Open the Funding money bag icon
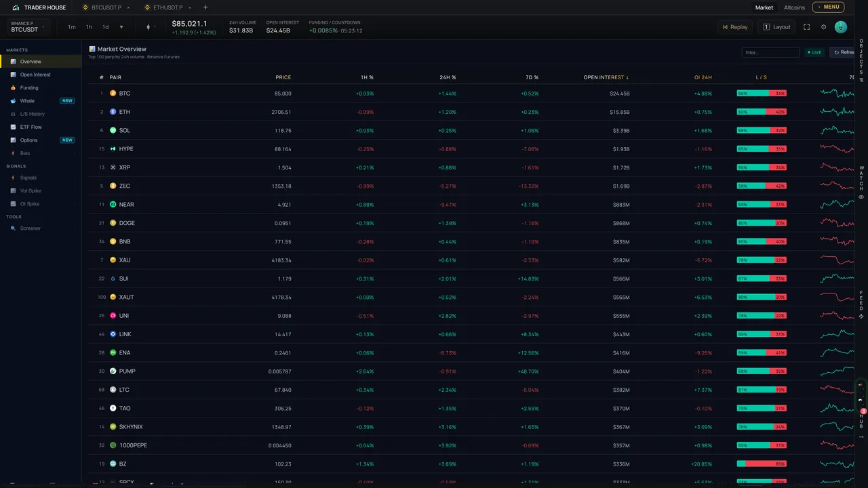 13,88
